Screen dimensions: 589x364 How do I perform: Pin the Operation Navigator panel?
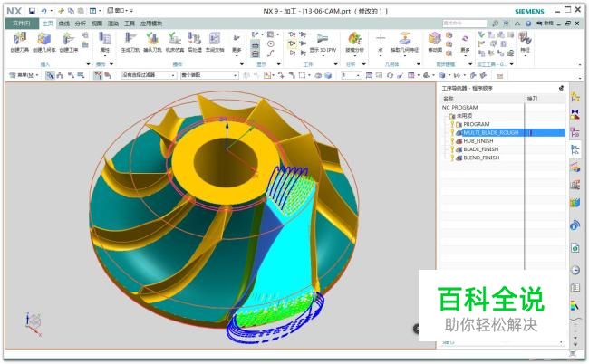561,88
